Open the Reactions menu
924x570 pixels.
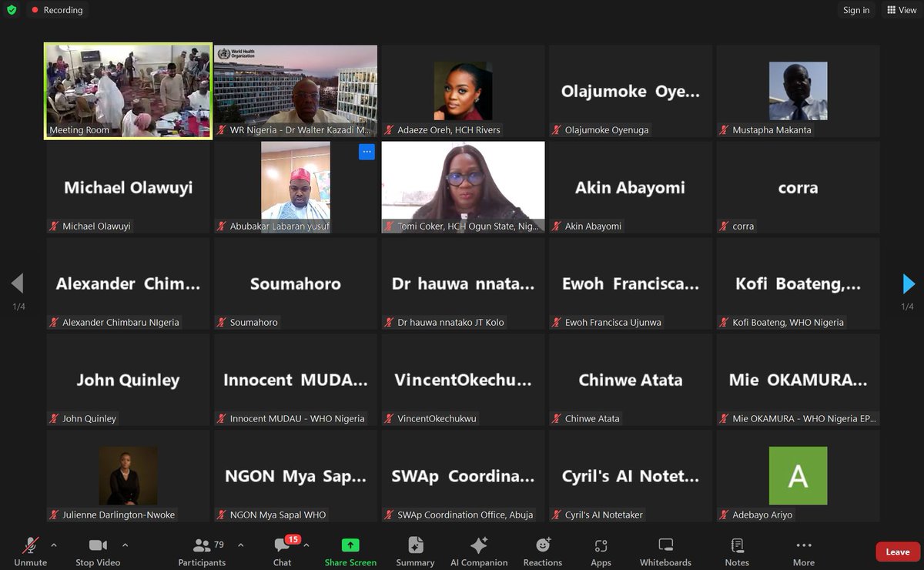[543, 551]
